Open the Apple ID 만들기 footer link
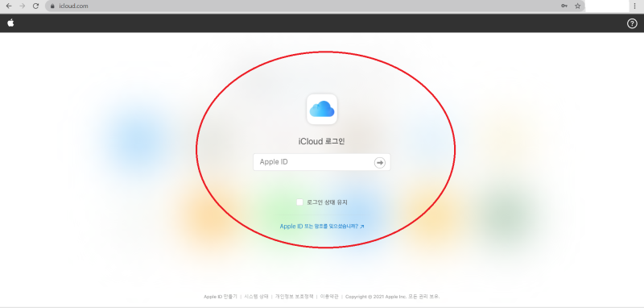Screen dimensions: 644x308 [x=220, y=297]
